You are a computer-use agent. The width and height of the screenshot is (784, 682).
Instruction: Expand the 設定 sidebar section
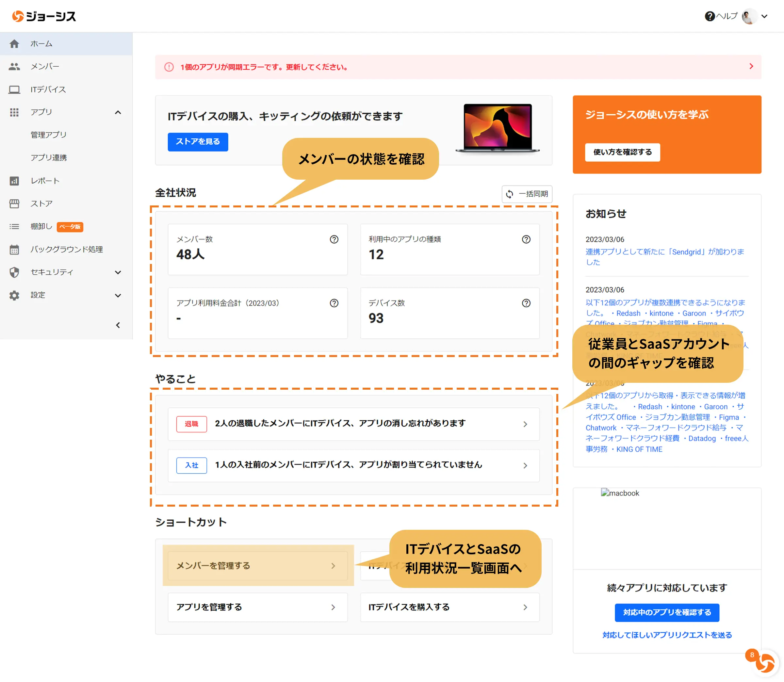point(118,295)
